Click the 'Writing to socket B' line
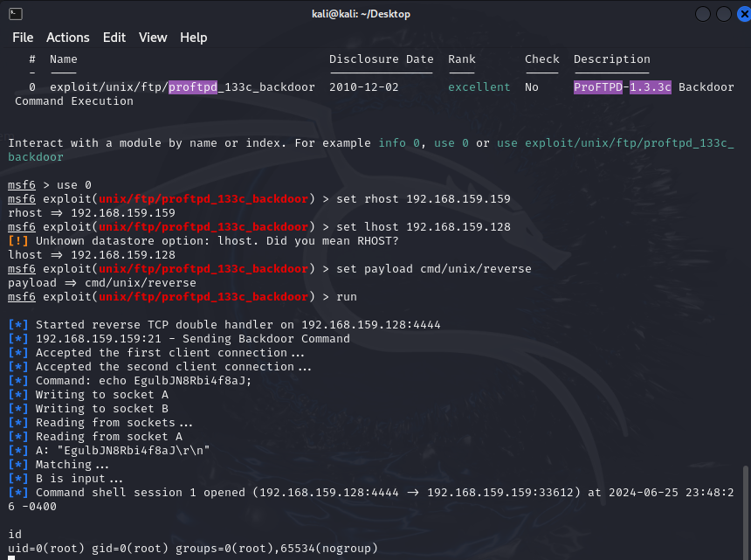Screen dimensions: 751x560 click(88, 409)
